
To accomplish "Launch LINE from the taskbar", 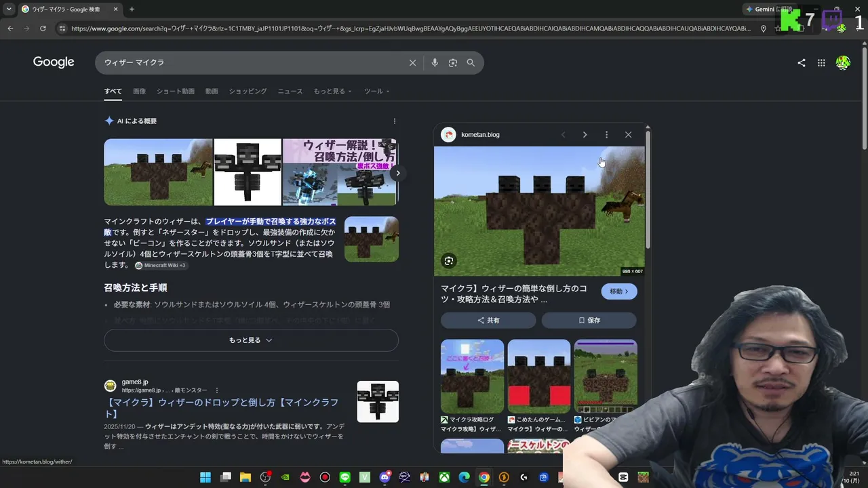I will [x=344, y=477].
